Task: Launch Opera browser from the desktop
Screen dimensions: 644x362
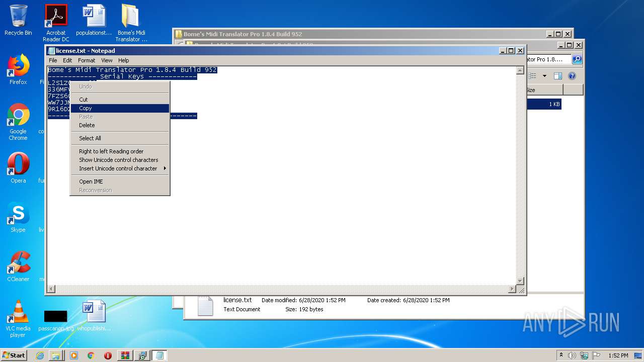Action: (x=18, y=168)
